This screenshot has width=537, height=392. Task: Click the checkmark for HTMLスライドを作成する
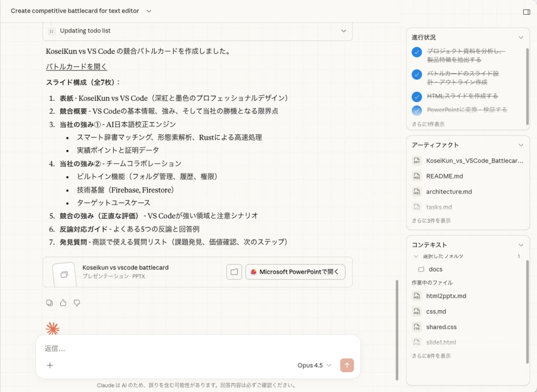[416, 96]
